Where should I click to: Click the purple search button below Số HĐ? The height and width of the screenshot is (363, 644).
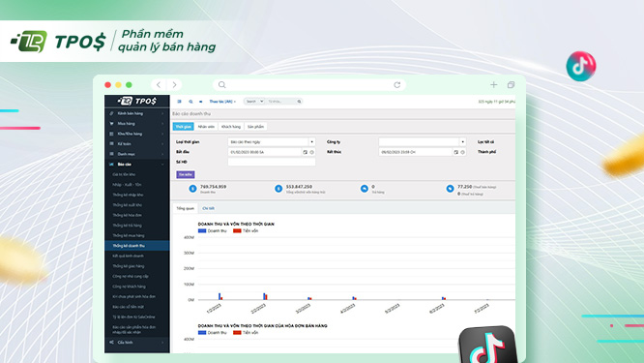pyautogui.click(x=186, y=174)
